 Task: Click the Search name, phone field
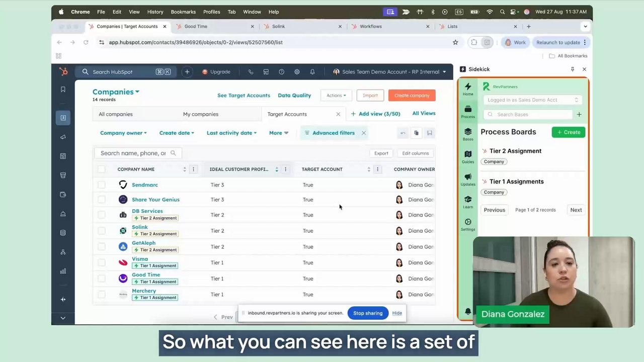[138, 153]
